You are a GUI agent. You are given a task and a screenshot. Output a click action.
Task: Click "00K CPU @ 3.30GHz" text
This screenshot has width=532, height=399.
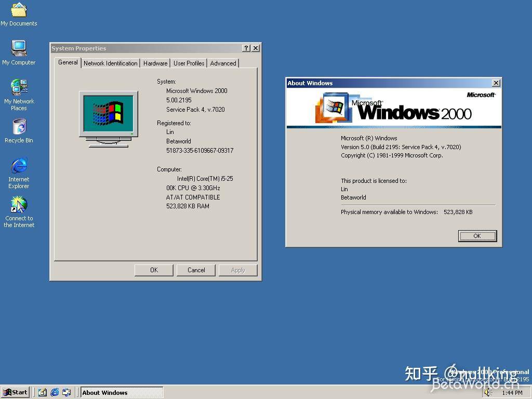click(x=193, y=188)
